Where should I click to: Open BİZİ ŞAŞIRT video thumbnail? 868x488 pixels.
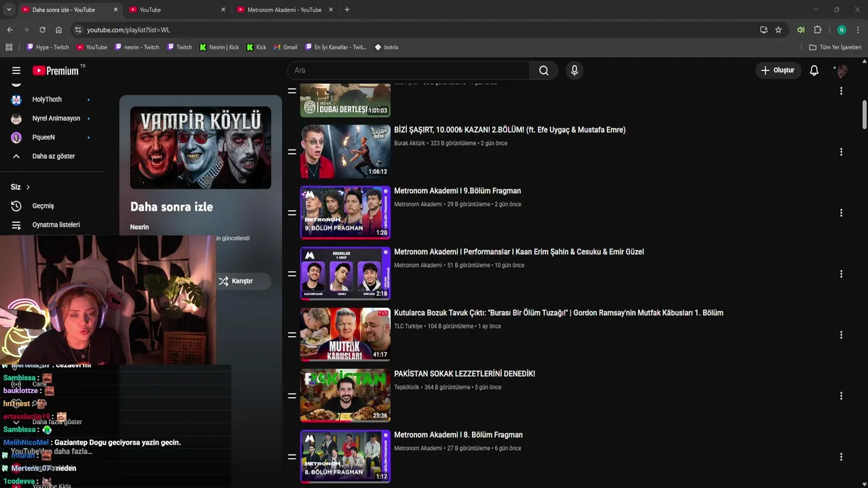tap(345, 152)
